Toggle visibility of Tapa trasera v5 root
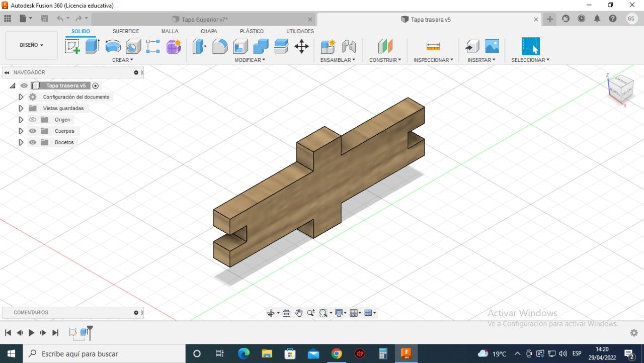Viewport: 644px width, 363px height. (24, 85)
